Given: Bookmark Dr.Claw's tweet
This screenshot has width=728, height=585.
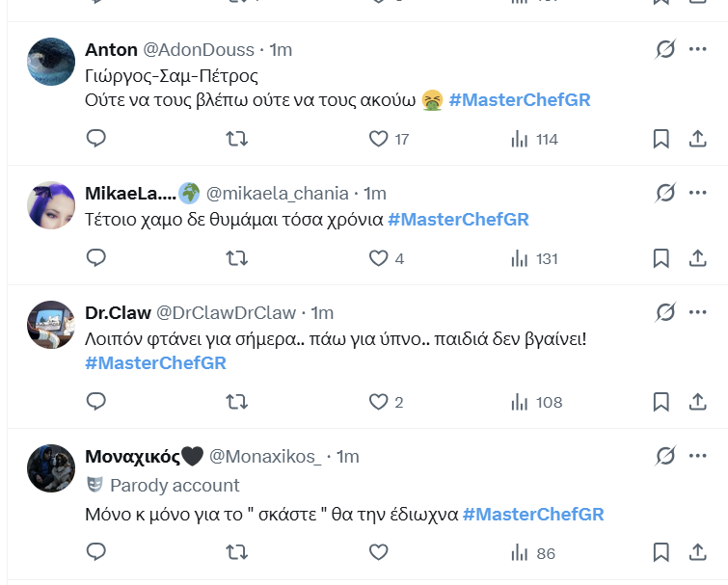Looking at the screenshot, I should 661,401.
